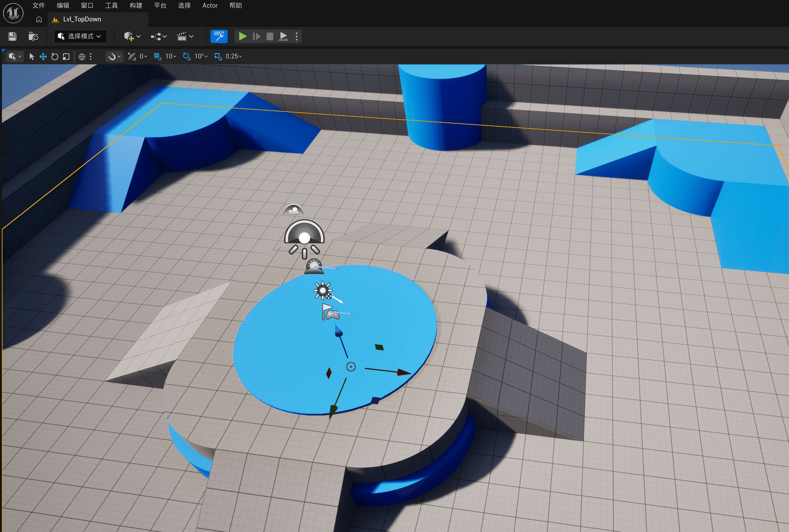Open the blueprints node-graph dropdown
Screen dimensions: 789x532
[x=159, y=36]
